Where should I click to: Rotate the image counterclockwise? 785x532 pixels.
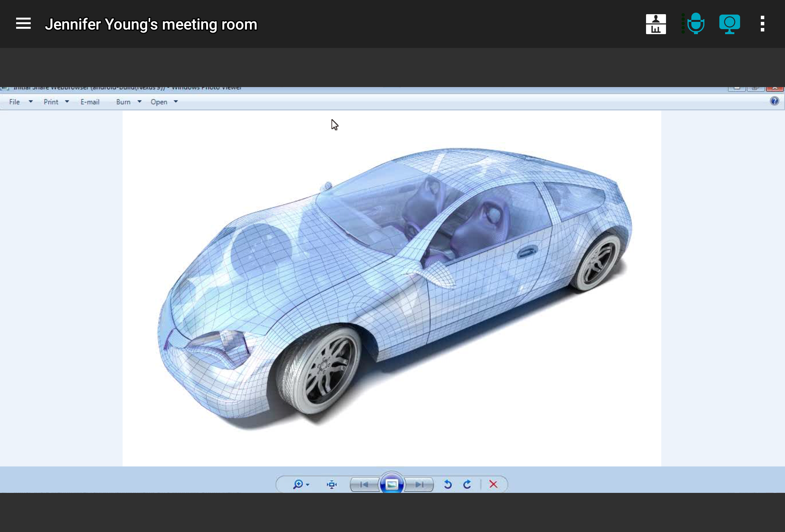(448, 484)
